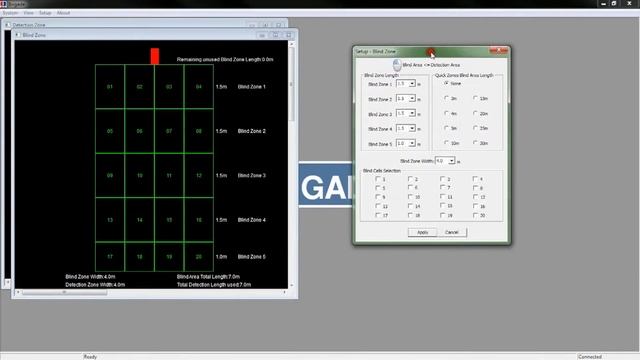The width and height of the screenshot is (640, 360).
Task: Open the Setup menu
Action: (45, 13)
